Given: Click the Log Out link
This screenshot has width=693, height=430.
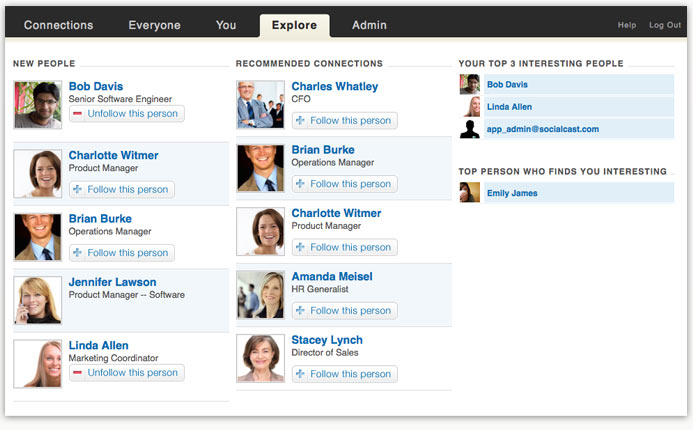Looking at the screenshot, I should (665, 25).
